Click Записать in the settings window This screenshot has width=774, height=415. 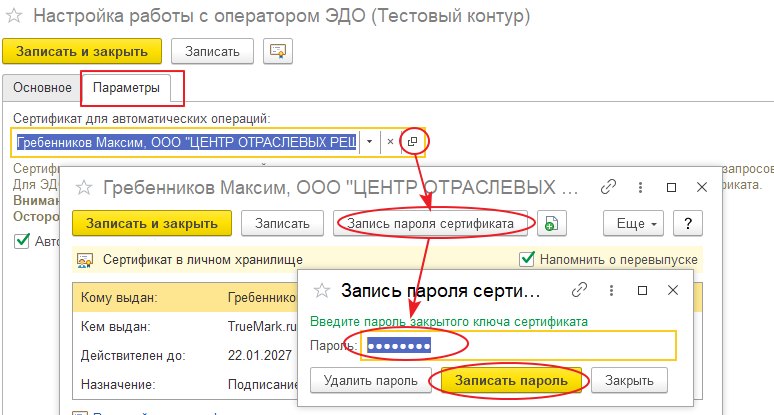point(212,51)
